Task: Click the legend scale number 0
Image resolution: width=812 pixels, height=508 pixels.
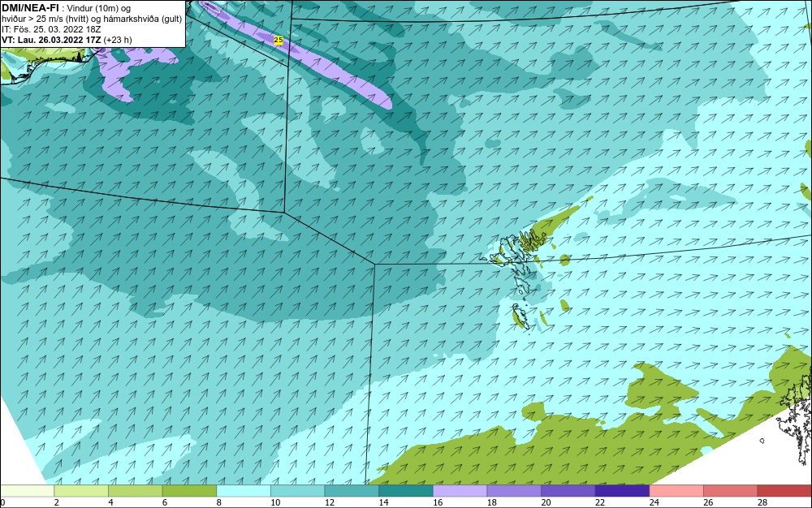Action: pos(2,502)
